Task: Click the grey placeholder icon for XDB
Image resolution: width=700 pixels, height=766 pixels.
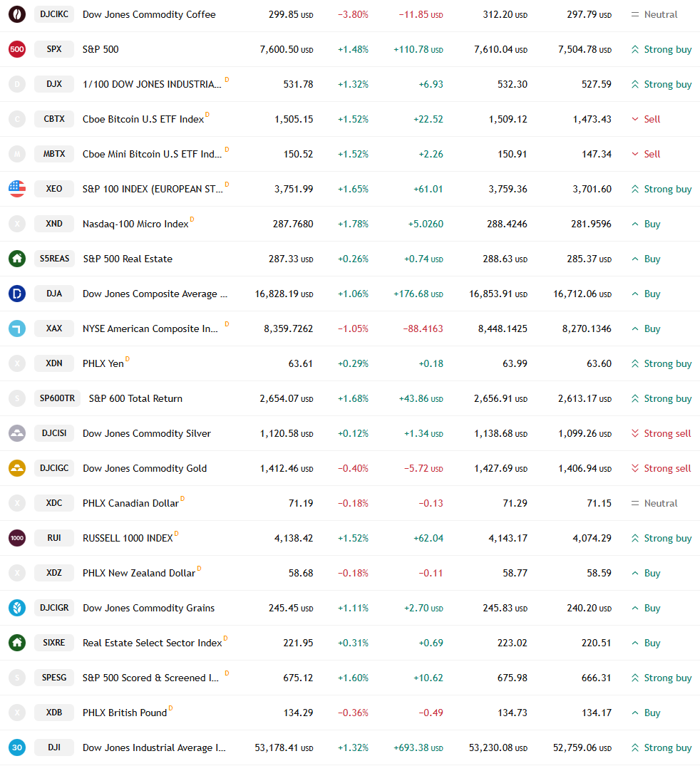Action: (17, 713)
